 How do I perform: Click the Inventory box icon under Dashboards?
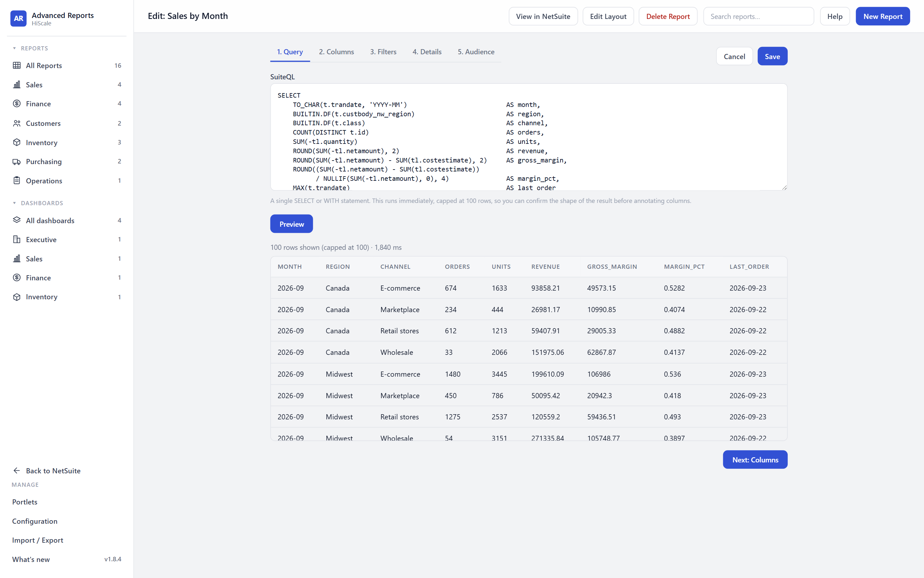(x=17, y=297)
